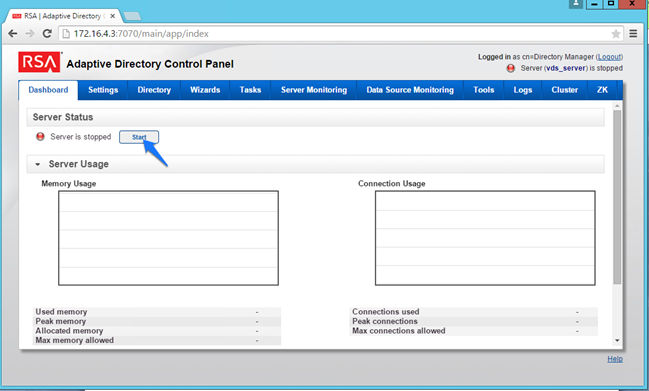Open the ZK tab
This screenshot has width=649, height=391.
click(x=602, y=90)
